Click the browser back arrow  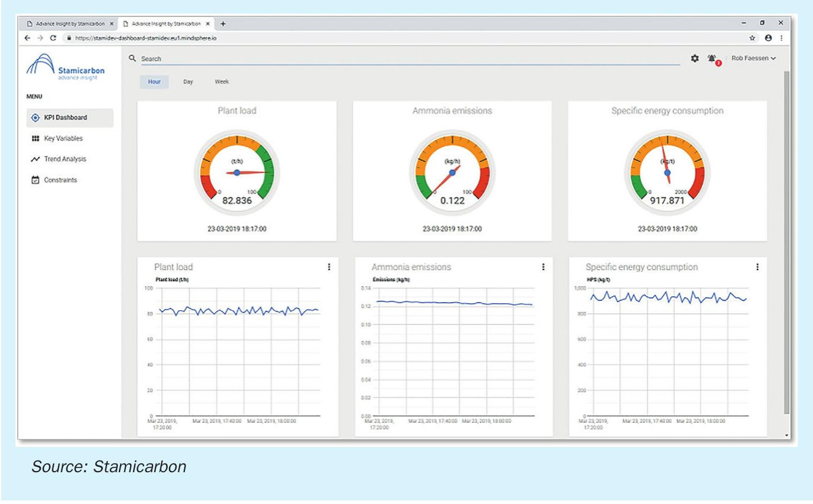27,38
